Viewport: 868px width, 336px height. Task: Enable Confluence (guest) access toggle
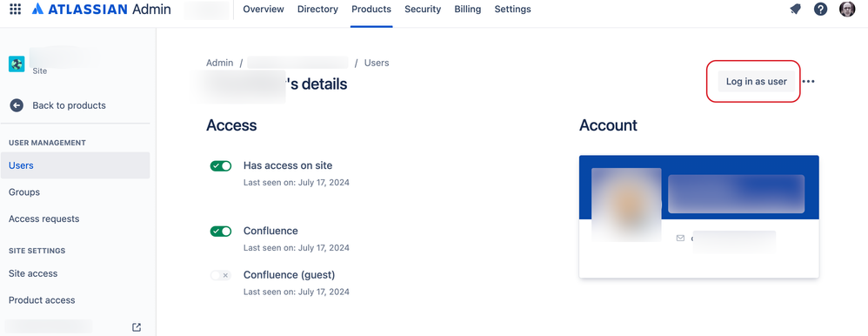pyautogui.click(x=221, y=275)
